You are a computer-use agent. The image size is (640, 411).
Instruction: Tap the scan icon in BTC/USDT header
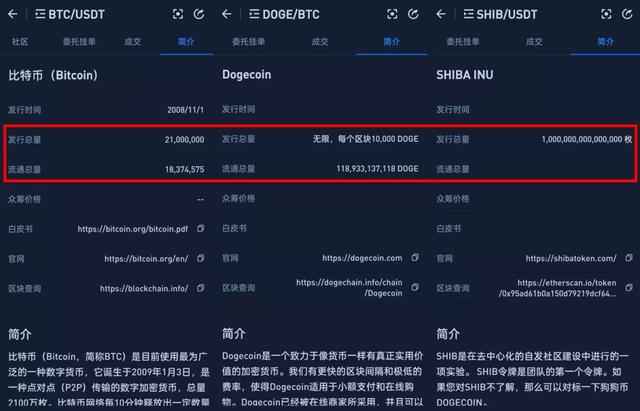178,14
